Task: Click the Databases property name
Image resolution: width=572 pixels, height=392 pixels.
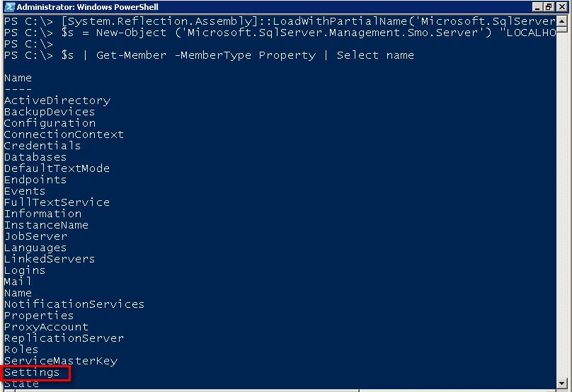Action: coord(35,157)
